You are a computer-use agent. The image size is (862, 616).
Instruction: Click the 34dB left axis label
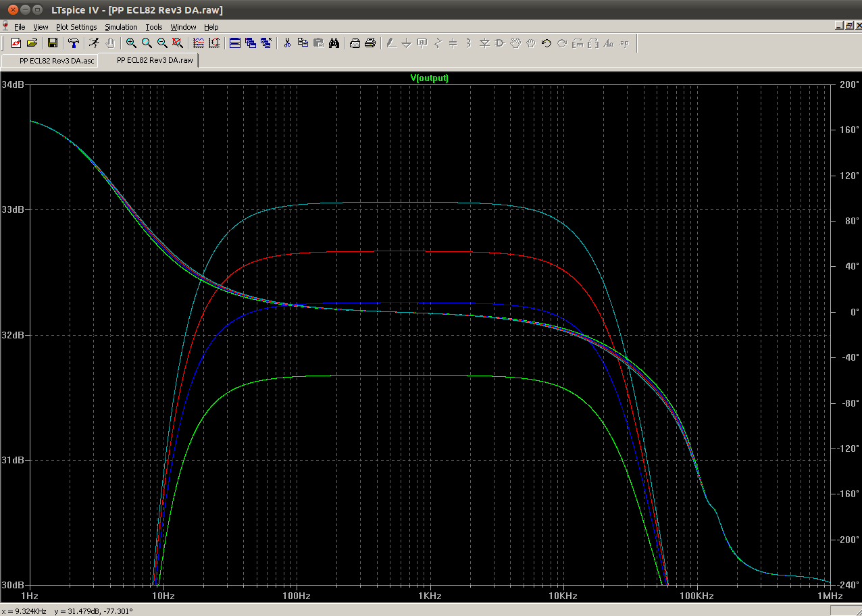point(14,85)
